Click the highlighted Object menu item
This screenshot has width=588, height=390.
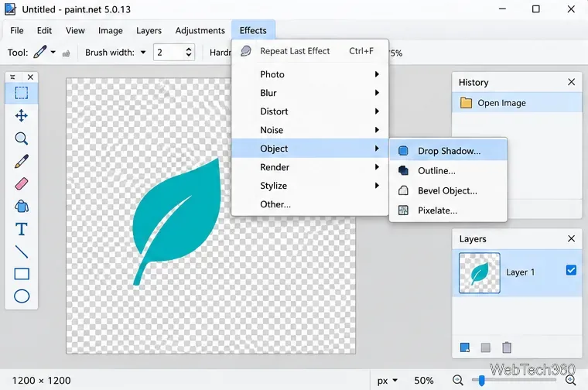[x=309, y=149]
